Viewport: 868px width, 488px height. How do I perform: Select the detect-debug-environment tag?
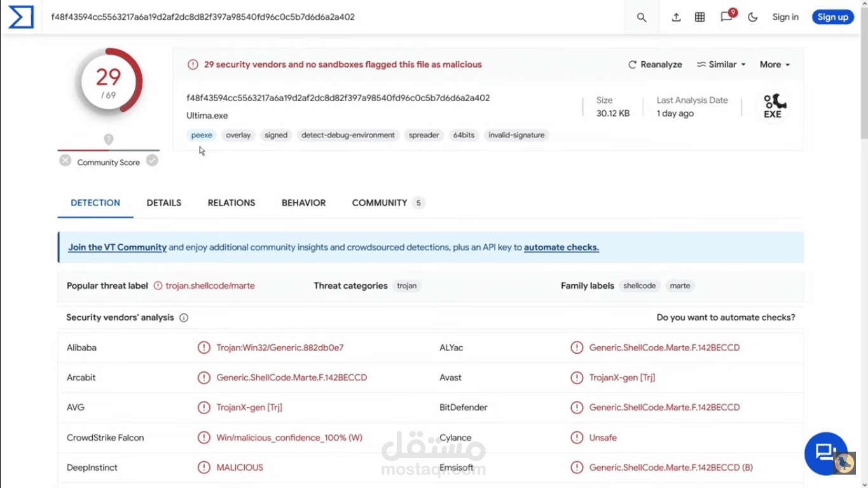[348, 135]
